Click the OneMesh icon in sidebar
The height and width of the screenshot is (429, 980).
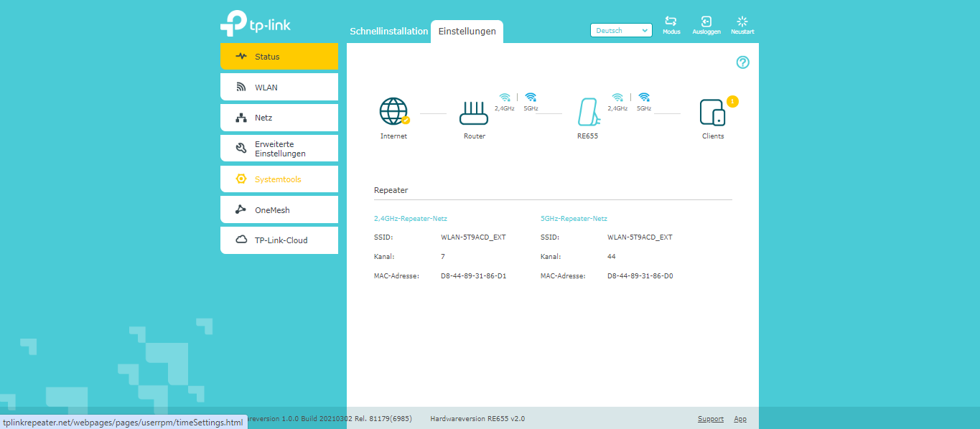(x=241, y=210)
